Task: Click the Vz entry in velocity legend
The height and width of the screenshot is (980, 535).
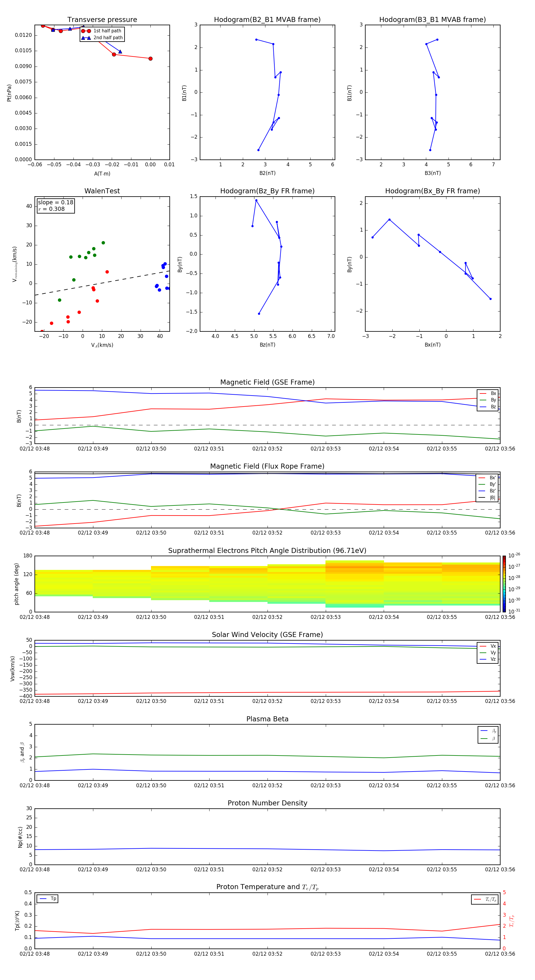Action: [488, 659]
